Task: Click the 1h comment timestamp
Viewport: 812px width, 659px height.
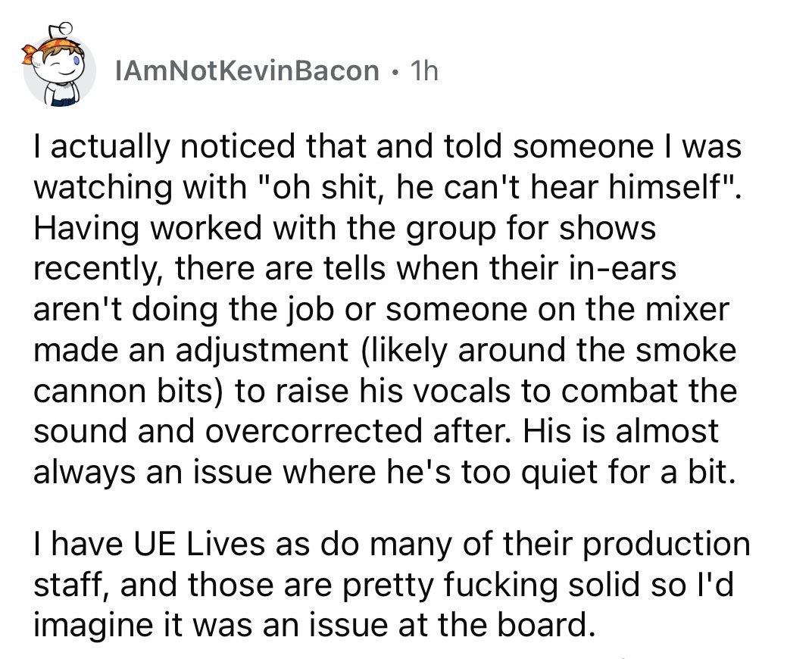Action: point(424,71)
